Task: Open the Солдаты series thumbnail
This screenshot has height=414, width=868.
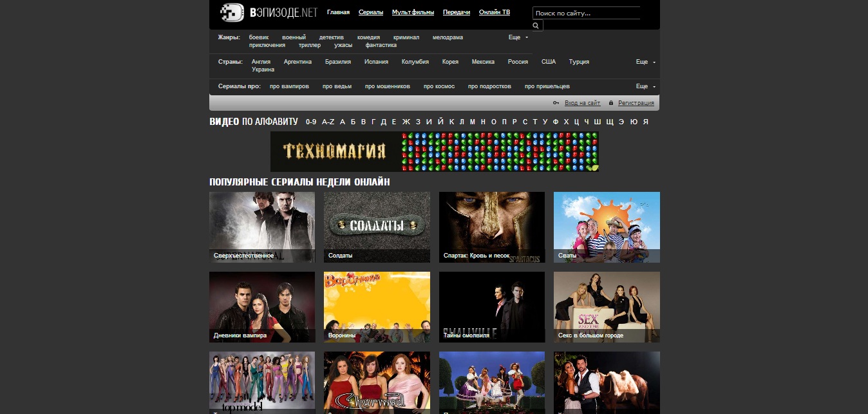Action: click(x=377, y=227)
